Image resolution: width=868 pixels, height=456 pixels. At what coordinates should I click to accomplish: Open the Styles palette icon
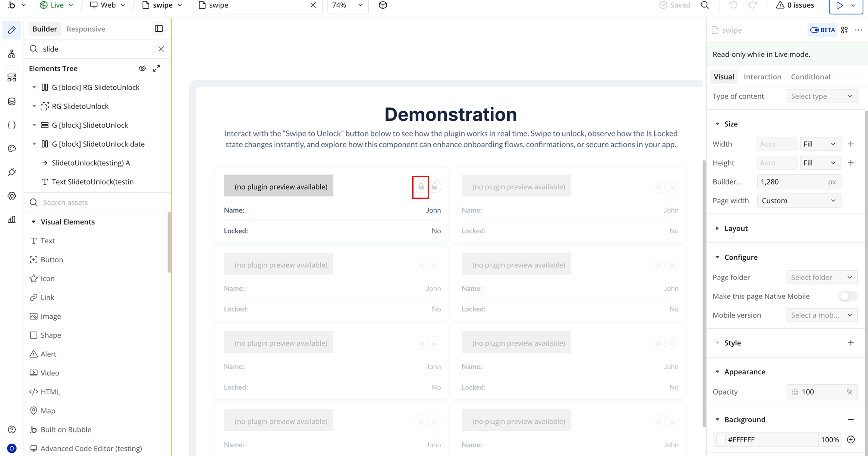pos(12,148)
